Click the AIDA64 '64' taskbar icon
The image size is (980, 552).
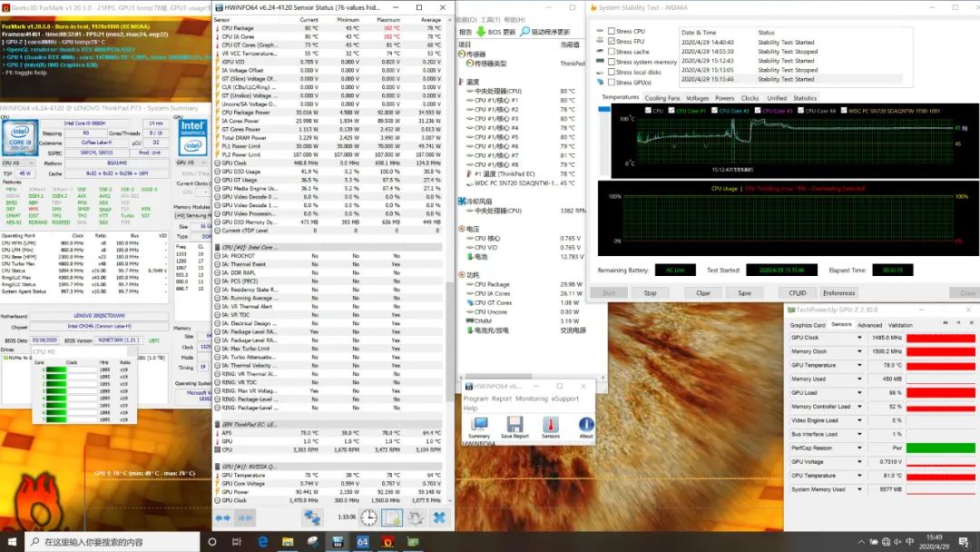[362, 541]
